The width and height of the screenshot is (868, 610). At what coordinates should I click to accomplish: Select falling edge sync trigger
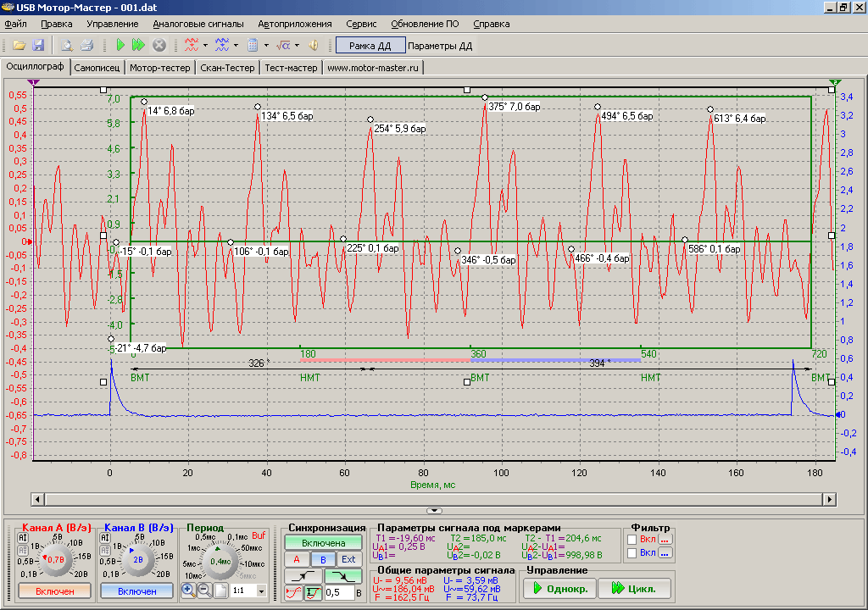pyautogui.click(x=343, y=575)
